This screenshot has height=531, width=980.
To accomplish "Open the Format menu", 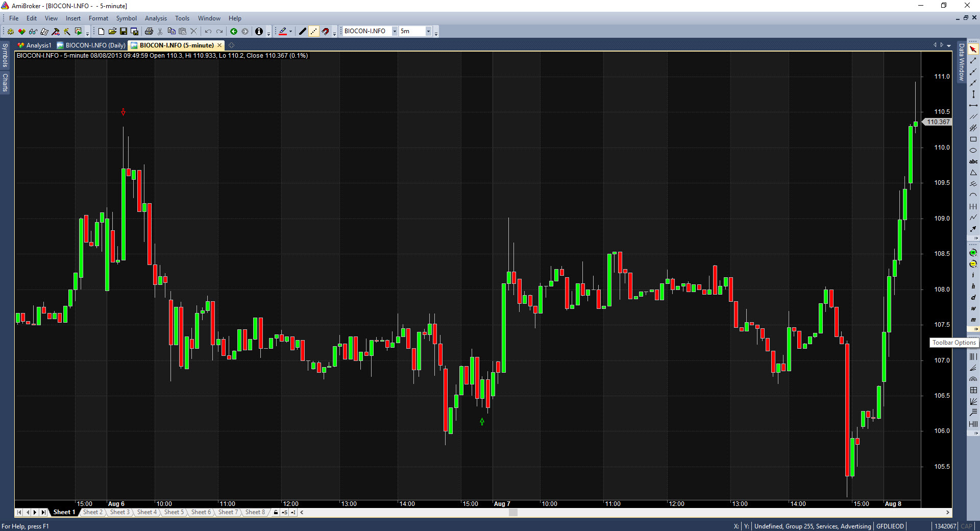I will point(99,18).
